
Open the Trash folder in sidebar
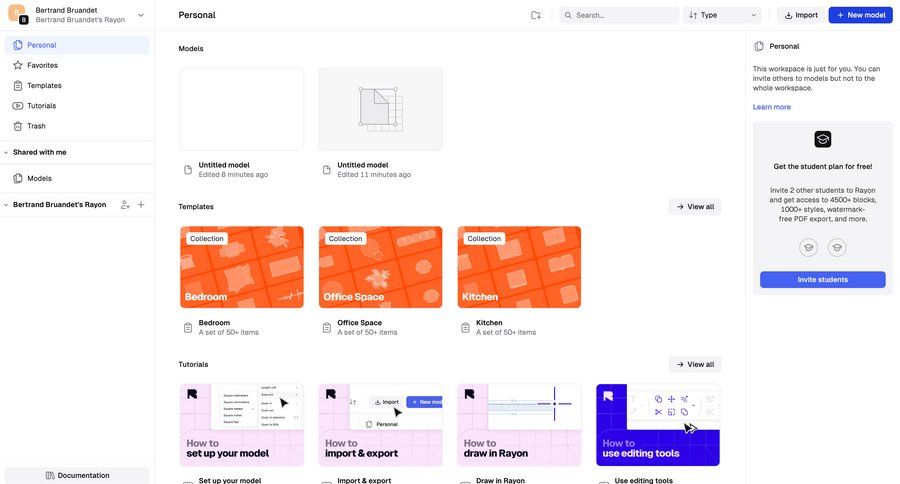point(36,126)
